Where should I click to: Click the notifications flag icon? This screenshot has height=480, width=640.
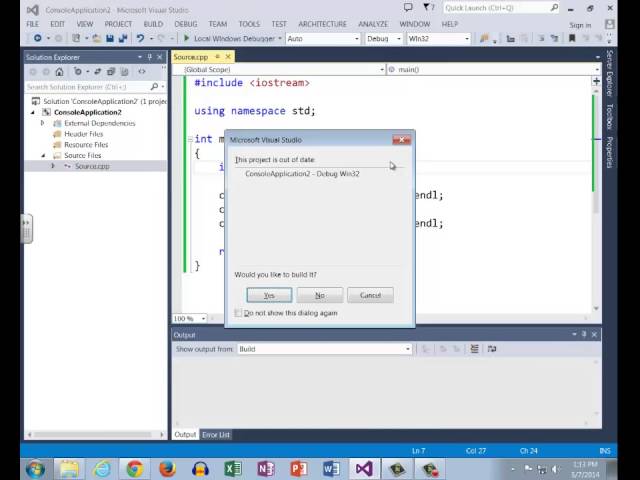428,7
